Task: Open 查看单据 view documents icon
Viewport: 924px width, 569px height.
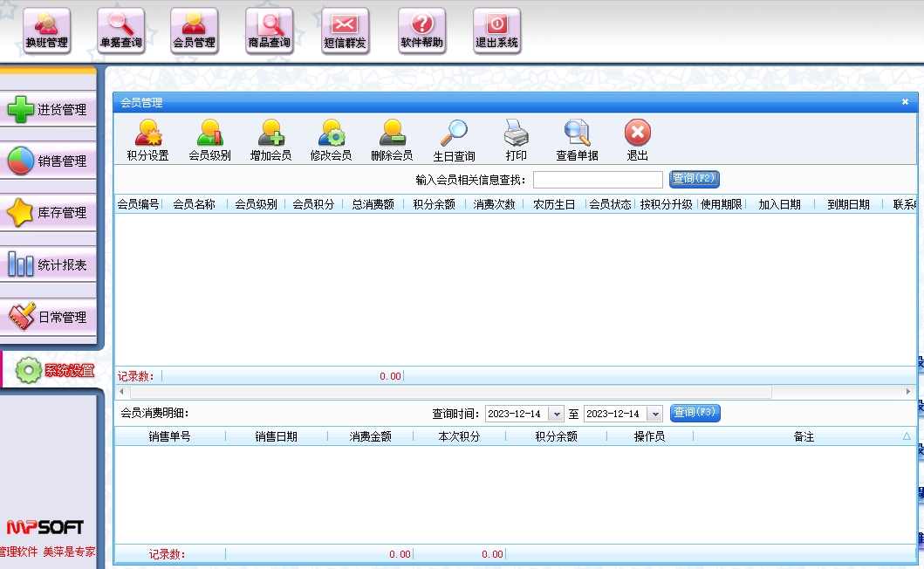Action: (x=577, y=141)
